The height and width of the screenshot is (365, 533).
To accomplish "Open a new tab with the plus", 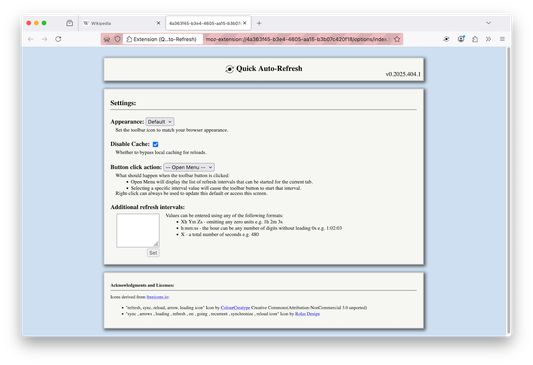I will 259,23.
